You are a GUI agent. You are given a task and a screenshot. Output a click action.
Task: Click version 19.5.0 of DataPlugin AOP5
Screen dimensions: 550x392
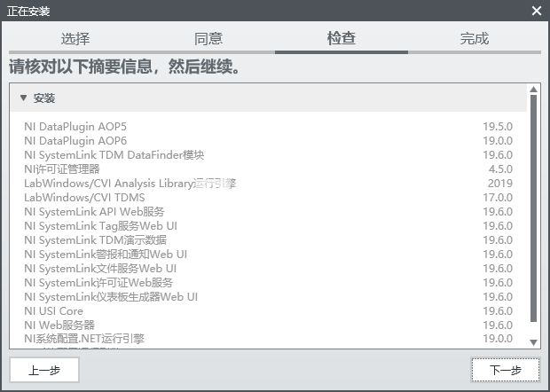coord(498,126)
